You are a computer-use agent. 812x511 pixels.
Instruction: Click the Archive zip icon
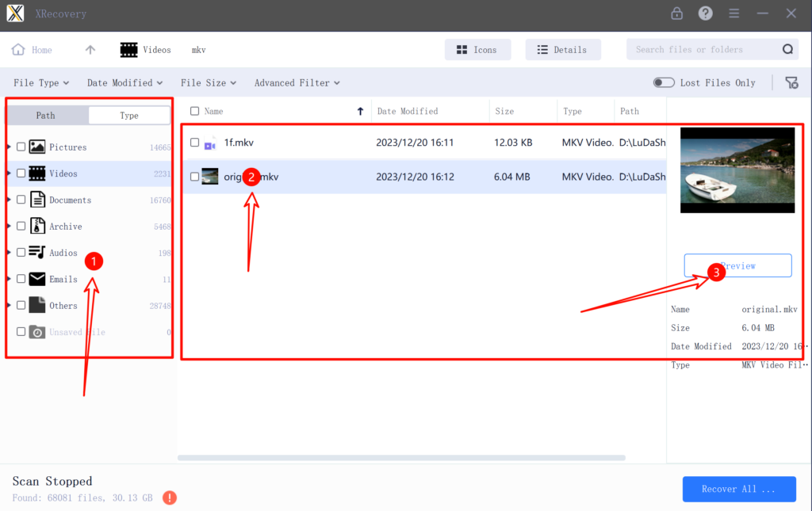click(x=37, y=226)
